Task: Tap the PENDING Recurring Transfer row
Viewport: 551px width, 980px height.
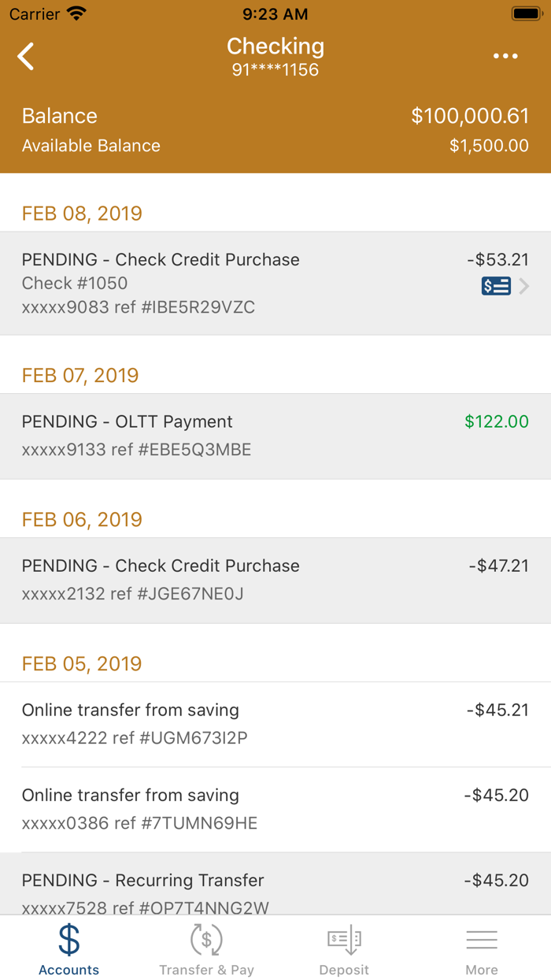Action: (275, 889)
